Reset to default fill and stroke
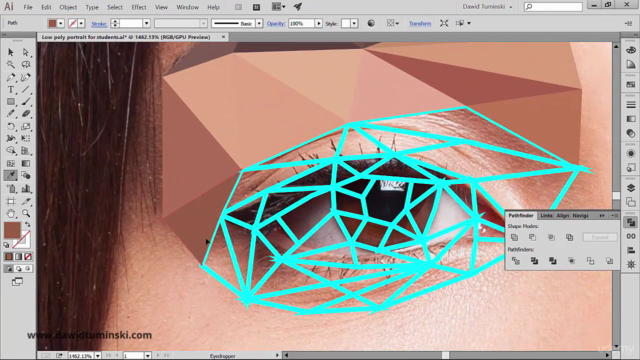Screen dimensions: 640x360 7,245
